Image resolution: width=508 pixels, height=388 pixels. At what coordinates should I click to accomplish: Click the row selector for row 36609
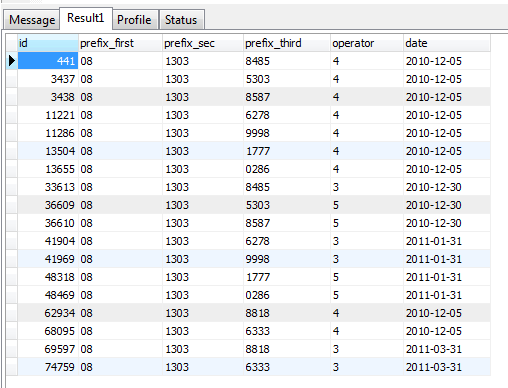tap(12, 205)
